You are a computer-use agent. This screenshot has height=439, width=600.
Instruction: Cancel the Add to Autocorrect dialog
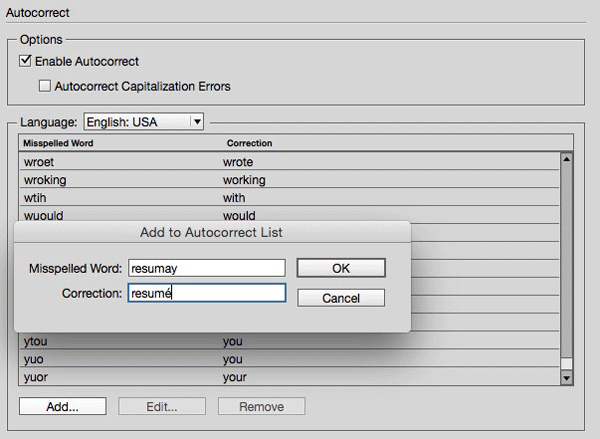pos(340,298)
